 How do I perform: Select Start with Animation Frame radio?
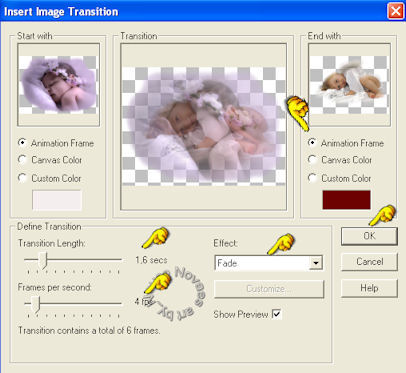coord(22,143)
